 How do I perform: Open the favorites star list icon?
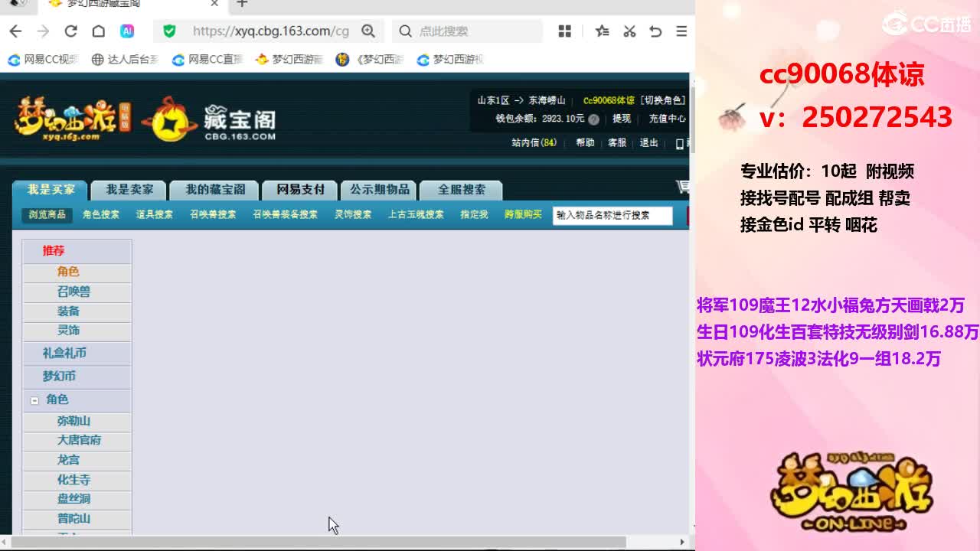(x=603, y=31)
